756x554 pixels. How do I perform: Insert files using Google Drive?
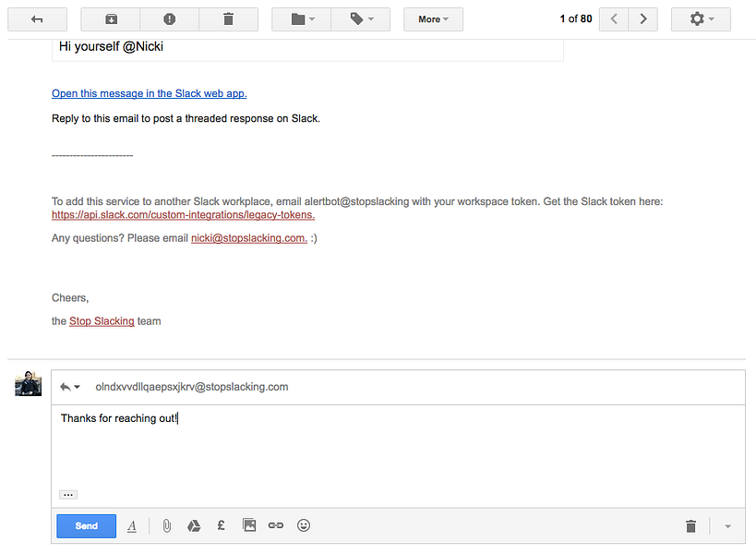pyautogui.click(x=194, y=526)
